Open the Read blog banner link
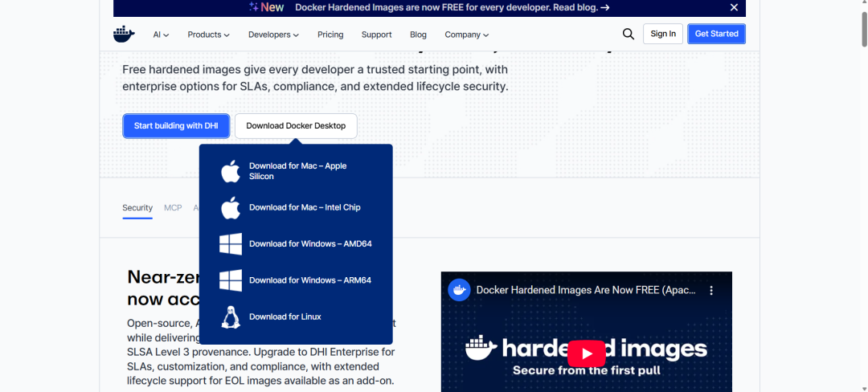This screenshot has width=868, height=392. [583, 7]
